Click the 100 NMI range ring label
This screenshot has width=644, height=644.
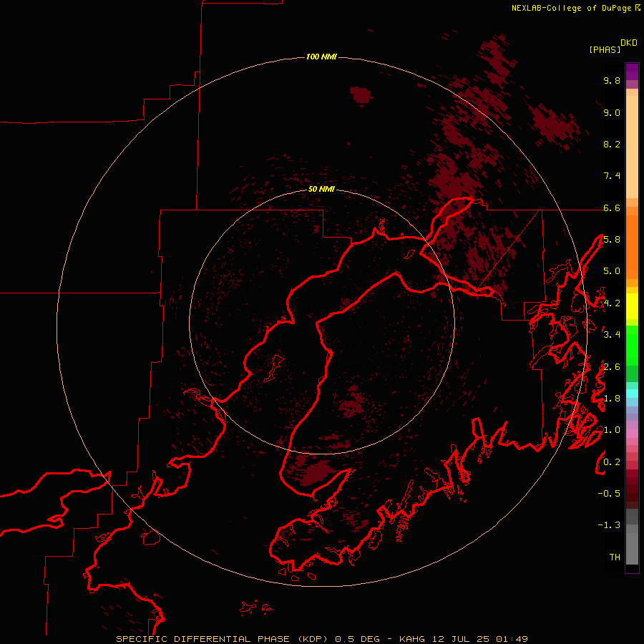pos(321,57)
